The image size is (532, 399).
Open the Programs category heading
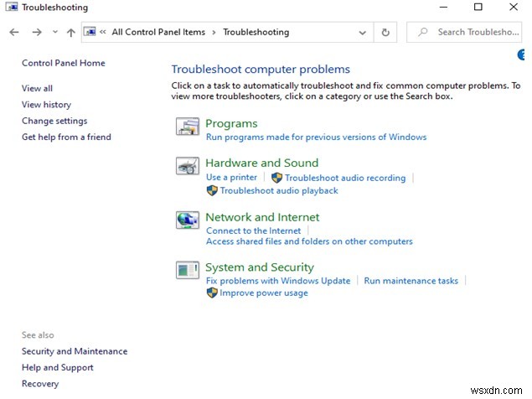[x=231, y=123]
